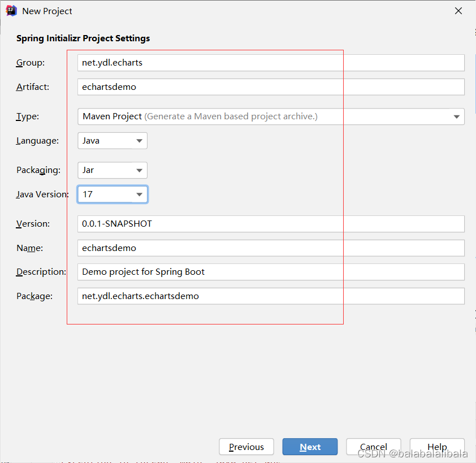Screen dimensions: 476x463
Task: Close the New Project dialog
Action: coord(458,11)
